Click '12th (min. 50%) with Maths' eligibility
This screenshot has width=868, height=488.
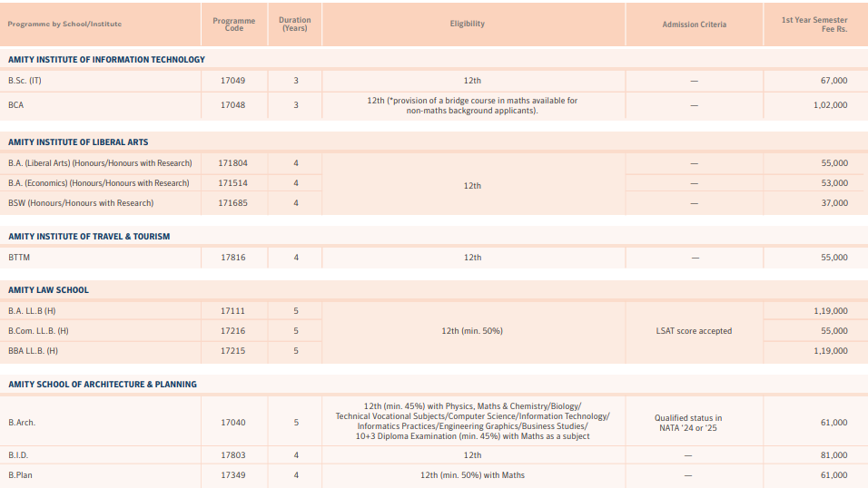pyautogui.click(x=472, y=475)
